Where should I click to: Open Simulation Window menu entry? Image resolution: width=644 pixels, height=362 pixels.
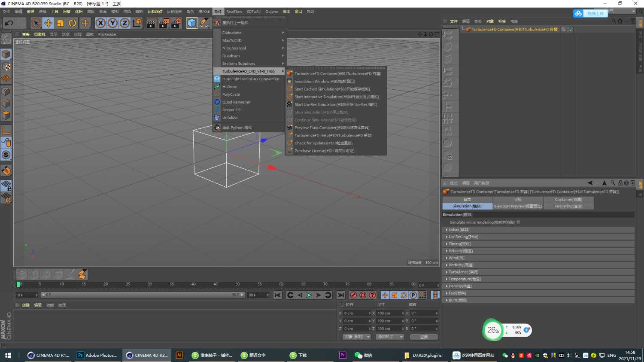[x=325, y=81]
